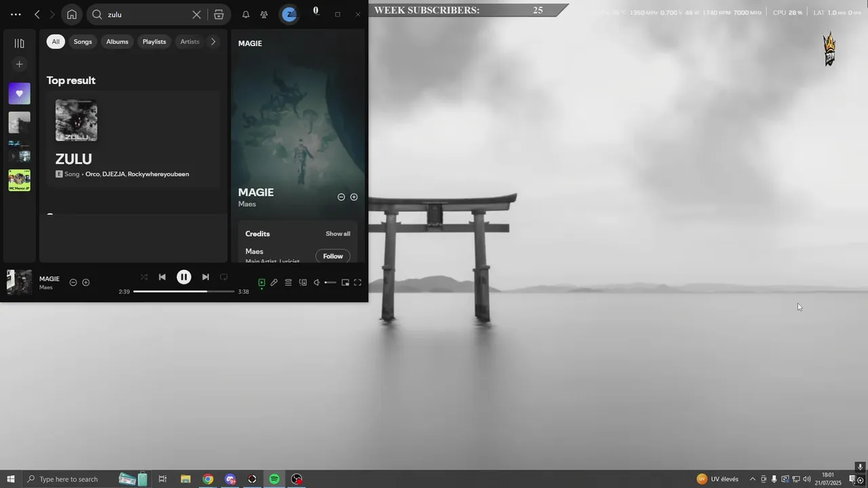Image resolution: width=868 pixels, height=488 pixels.
Task: Go forward in Spotify navigation
Action: [x=52, y=14]
